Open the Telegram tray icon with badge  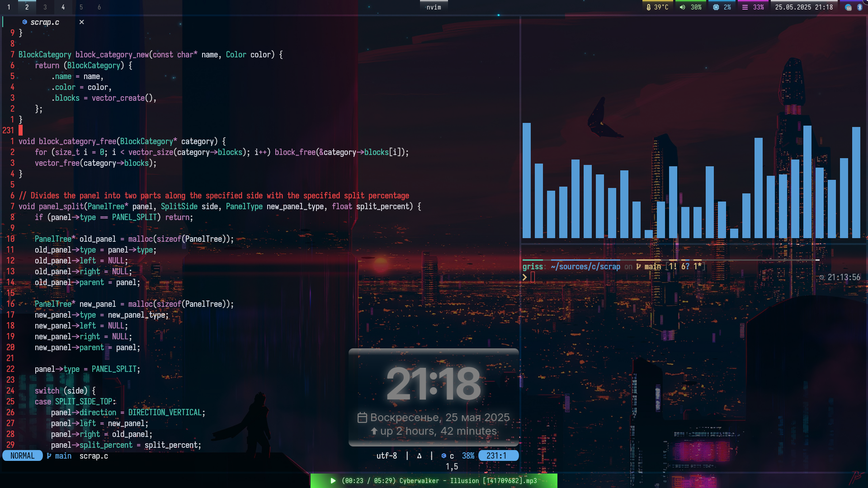click(x=848, y=7)
